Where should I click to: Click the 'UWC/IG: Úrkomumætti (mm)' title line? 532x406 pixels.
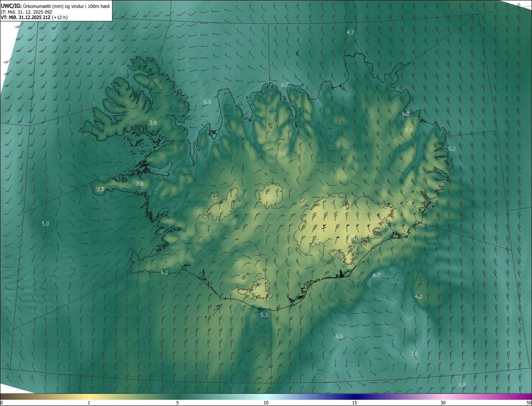(x=55, y=5)
